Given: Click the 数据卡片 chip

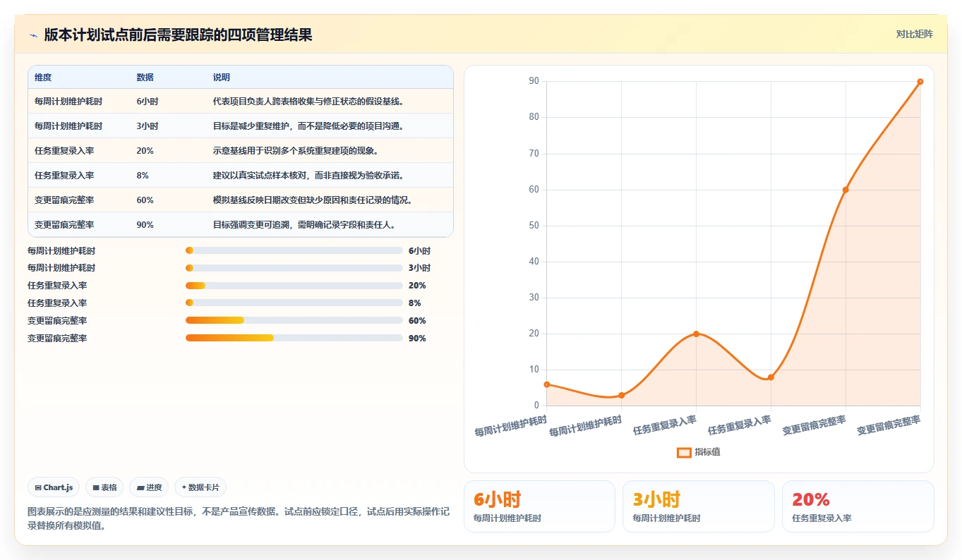Looking at the screenshot, I should coord(200,487).
